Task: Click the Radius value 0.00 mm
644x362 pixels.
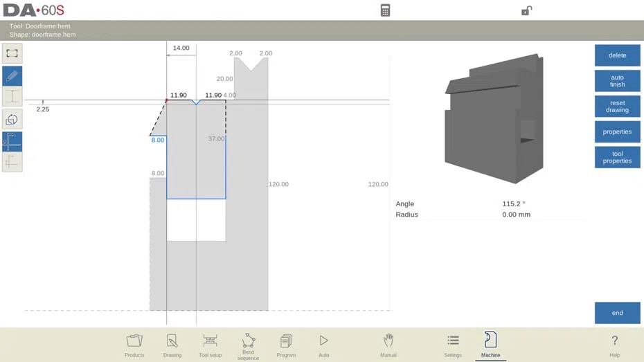Action: (516, 215)
